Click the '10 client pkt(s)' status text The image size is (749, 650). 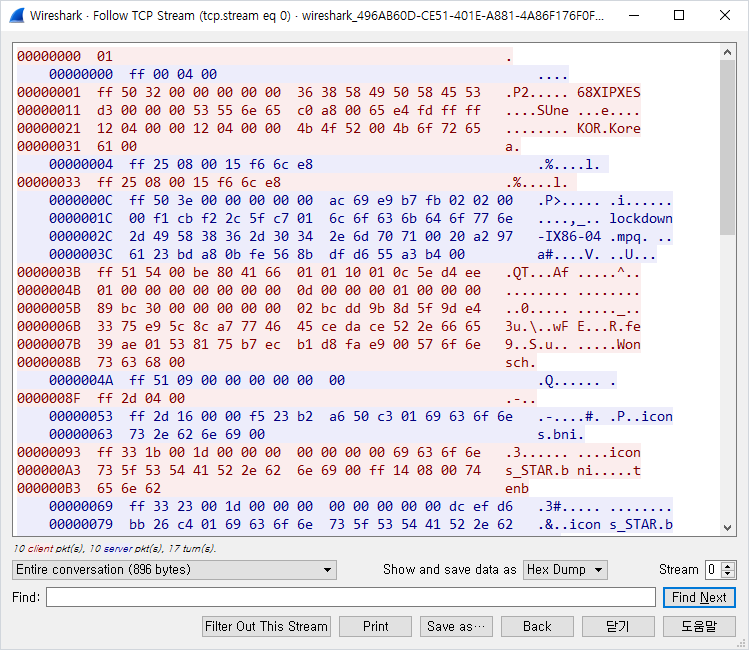point(49,548)
